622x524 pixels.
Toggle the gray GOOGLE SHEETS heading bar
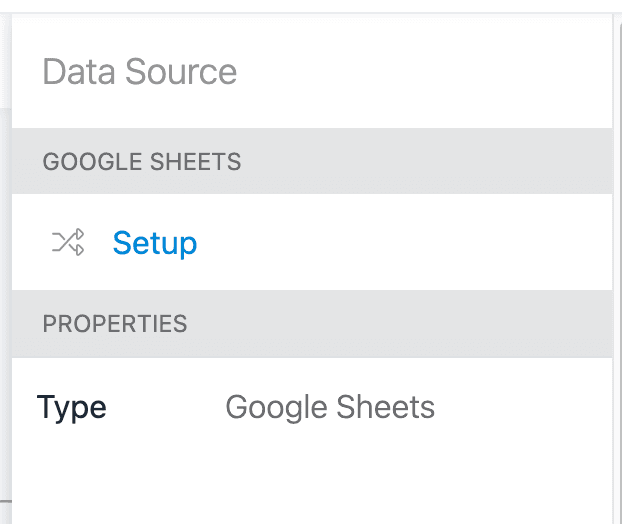[311, 161]
